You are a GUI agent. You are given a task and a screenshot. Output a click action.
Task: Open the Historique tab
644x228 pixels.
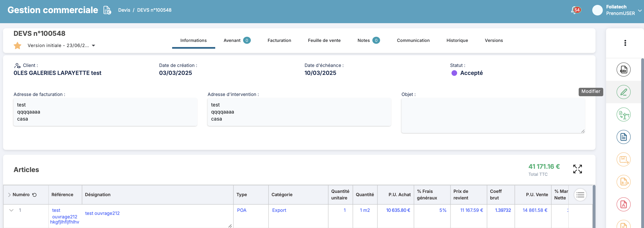point(457,40)
